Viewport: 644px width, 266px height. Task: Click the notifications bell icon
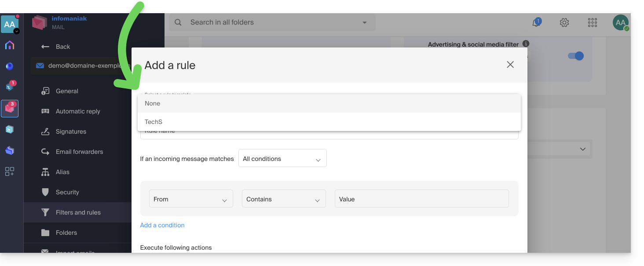(536, 23)
